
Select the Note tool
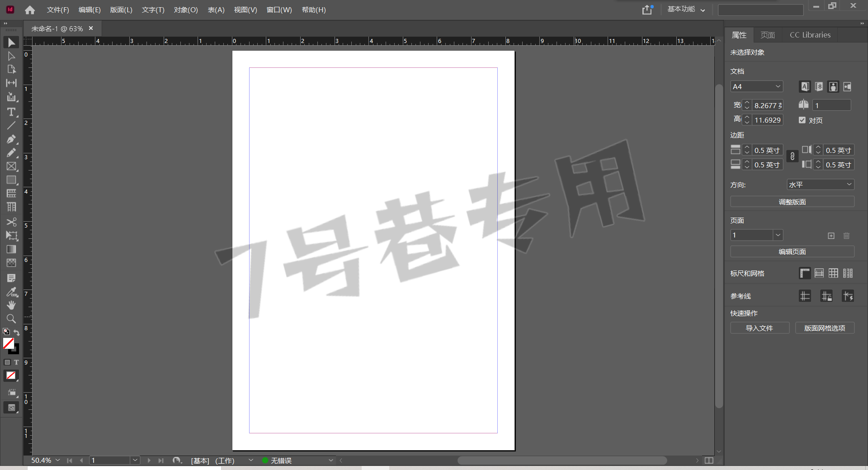coord(11,278)
